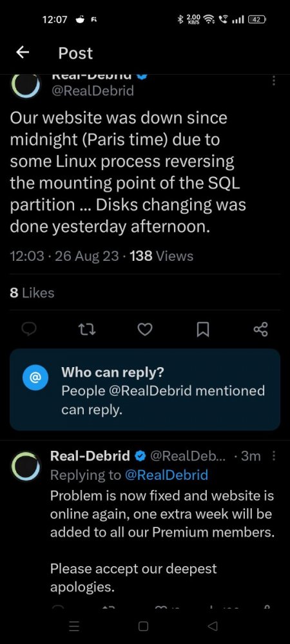This screenshot has width=290, height=644.
Task: Go back with the arrow icon
Action: point(23,52)
